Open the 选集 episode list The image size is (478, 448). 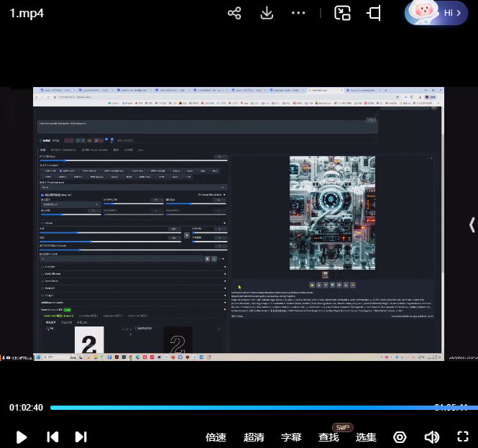[366, 437]
